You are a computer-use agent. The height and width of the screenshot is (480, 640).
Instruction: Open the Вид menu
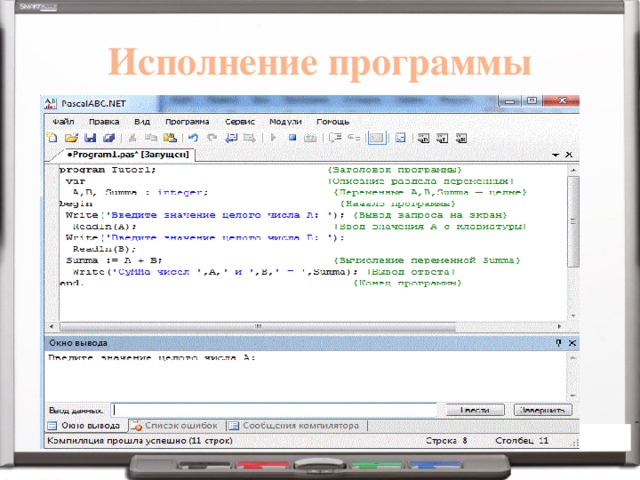click(142, 122)
